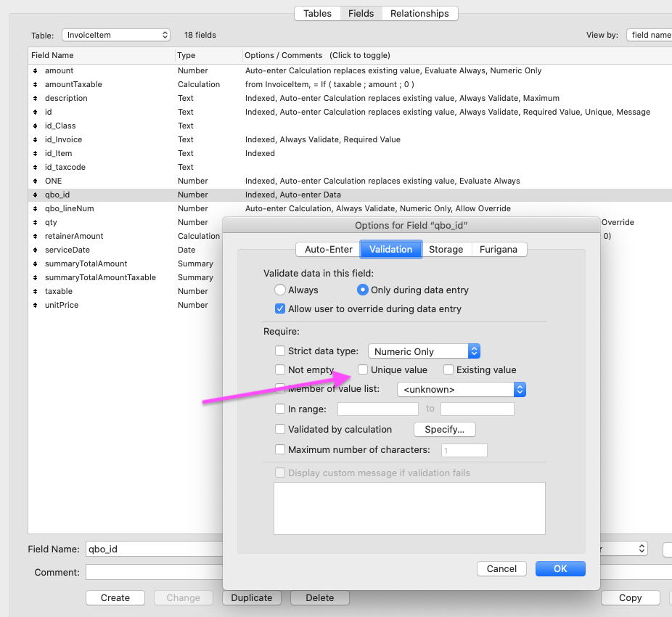Click reorder handle icon for ONE field

tap(35, 181)
